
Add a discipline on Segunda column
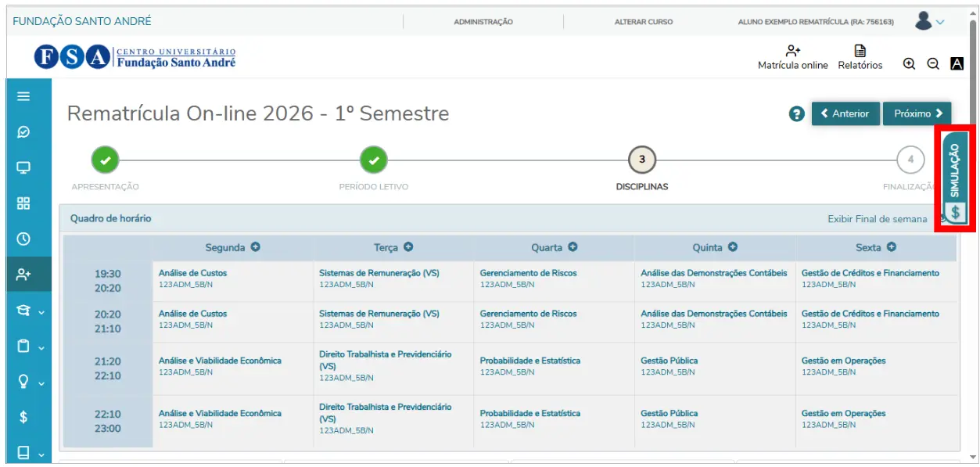(x=255, y=247)
